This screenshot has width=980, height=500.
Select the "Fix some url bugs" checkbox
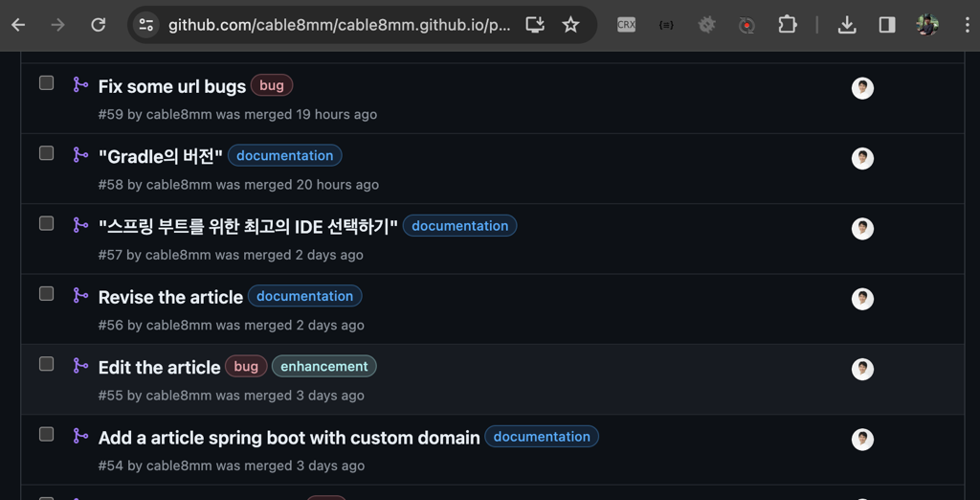click(46, 83)
